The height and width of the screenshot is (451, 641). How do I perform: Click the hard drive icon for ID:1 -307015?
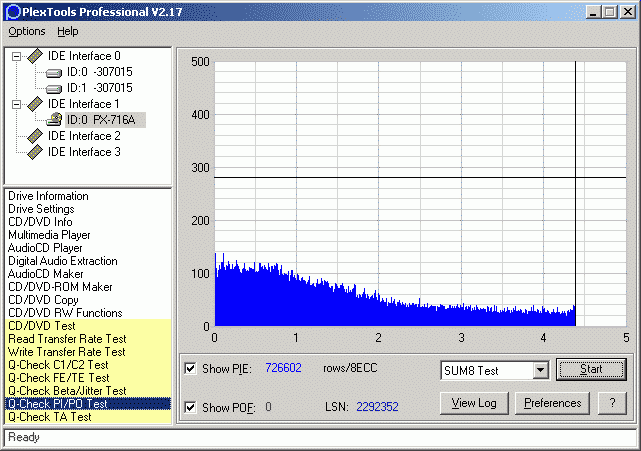tap(54, 89)
